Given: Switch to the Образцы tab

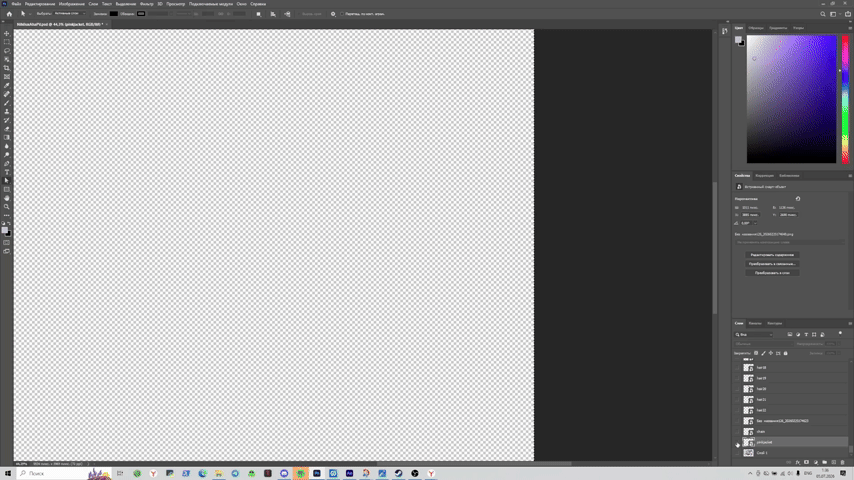Looking at the screenshot, I should (x=755, y=28).
